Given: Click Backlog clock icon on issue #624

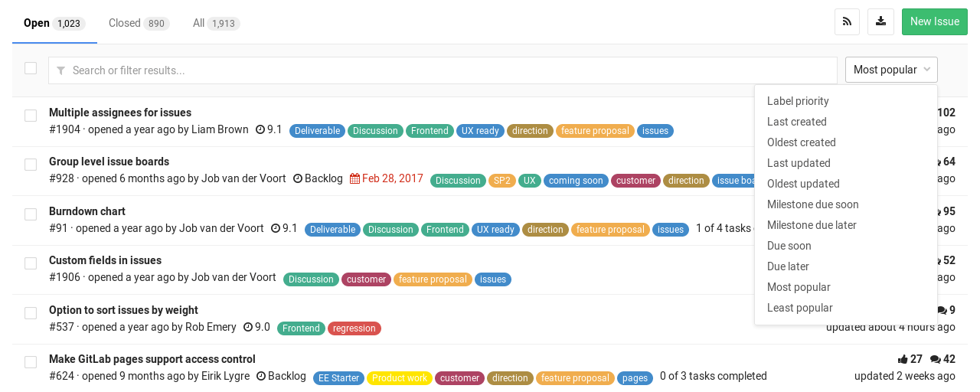Looking at the screenshot, I should 261,377.
